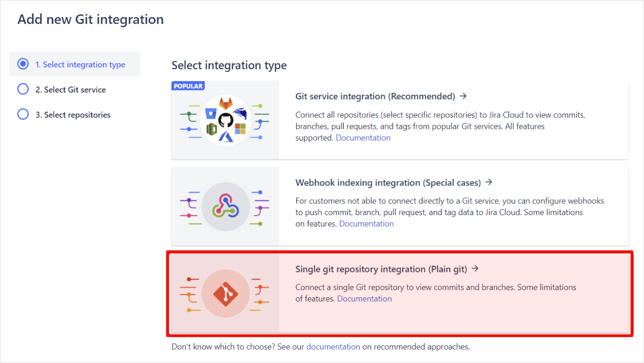644x363 pixels.
Task: Open arrow next to Webhook indexing integration
Action: click(489, 183)
